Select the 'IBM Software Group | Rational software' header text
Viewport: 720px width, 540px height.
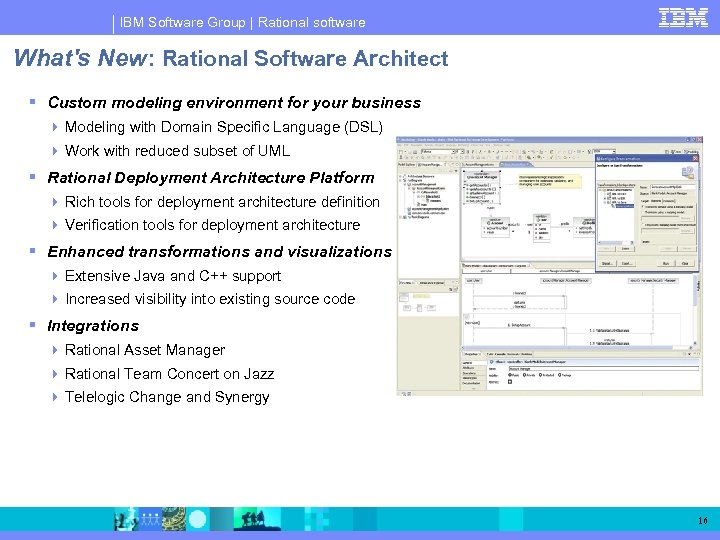(x=242, y=22)
